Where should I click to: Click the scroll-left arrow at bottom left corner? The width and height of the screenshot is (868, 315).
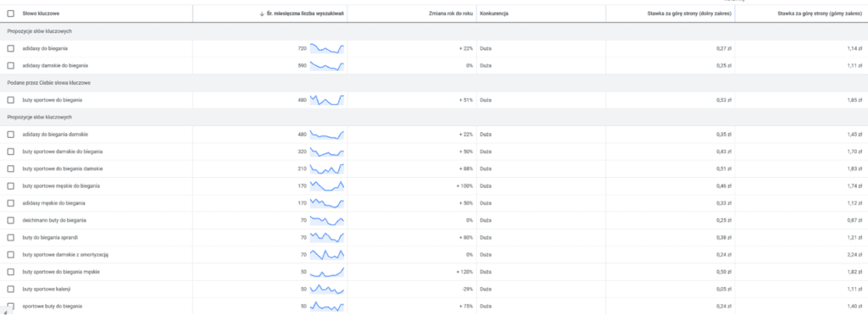[x=5, y=312]
